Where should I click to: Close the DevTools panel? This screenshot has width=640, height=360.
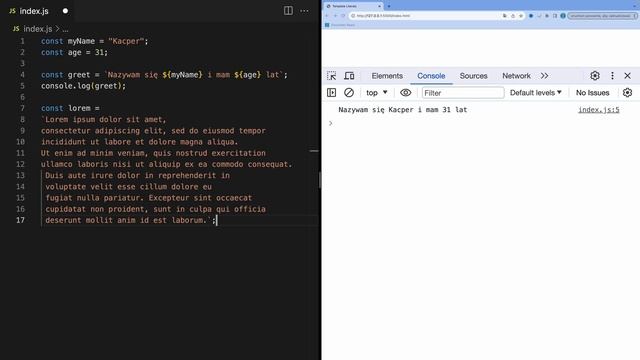(x=627, y=76)
